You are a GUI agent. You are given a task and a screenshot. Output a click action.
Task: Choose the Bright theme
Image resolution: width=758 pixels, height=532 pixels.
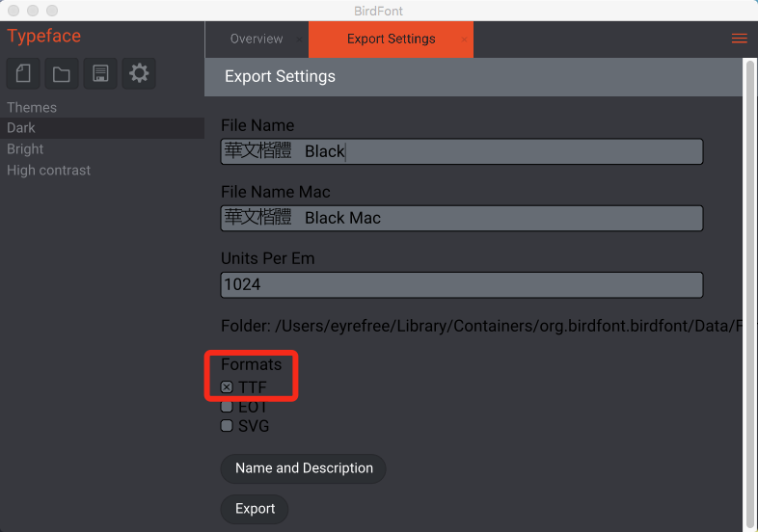coord(25,149)
